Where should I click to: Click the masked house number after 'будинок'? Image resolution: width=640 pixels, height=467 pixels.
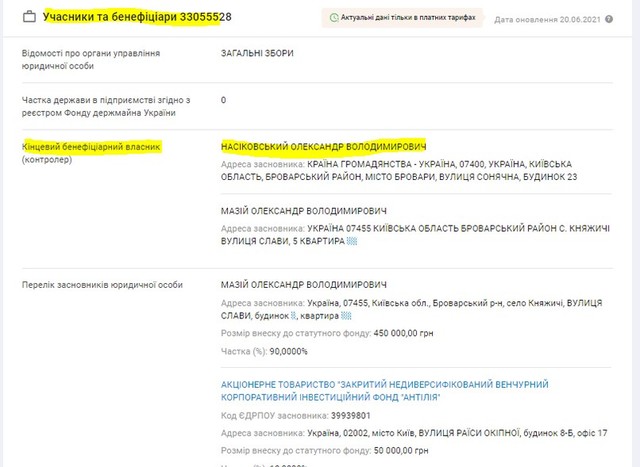pyautogui.click(x=291, y=314)
